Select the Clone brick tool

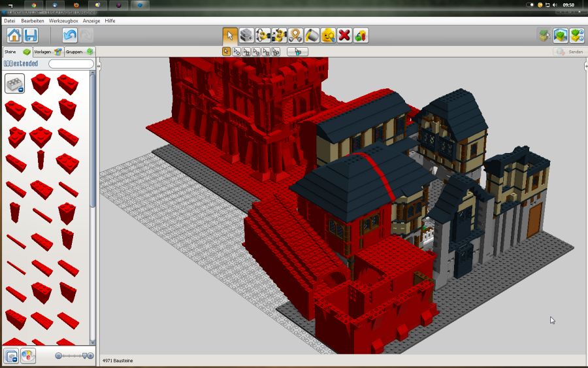tap(246, 35)
